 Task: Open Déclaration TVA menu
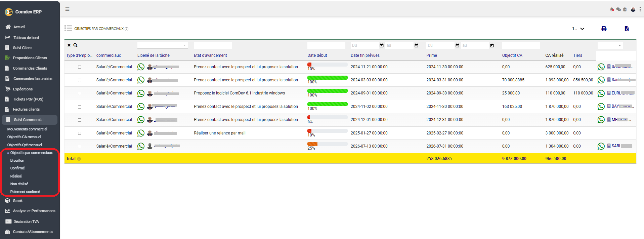click(x=26, y=222)
